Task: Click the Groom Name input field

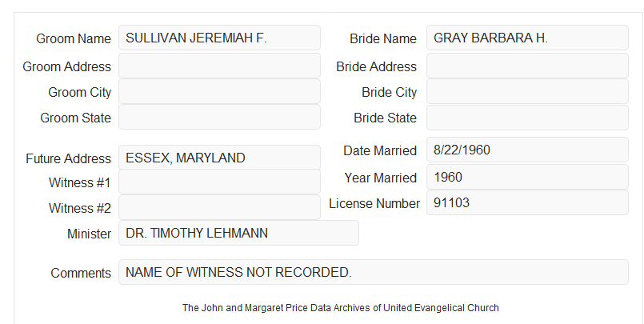Action: pos(219,38)
